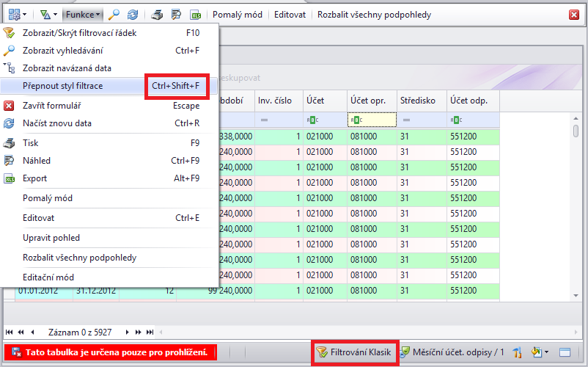Image resolution: width=588 pixels, height=367 pixels.
Task: Click the Účet odp. column header
Action: pyautogui.click(x=473, y=101)
